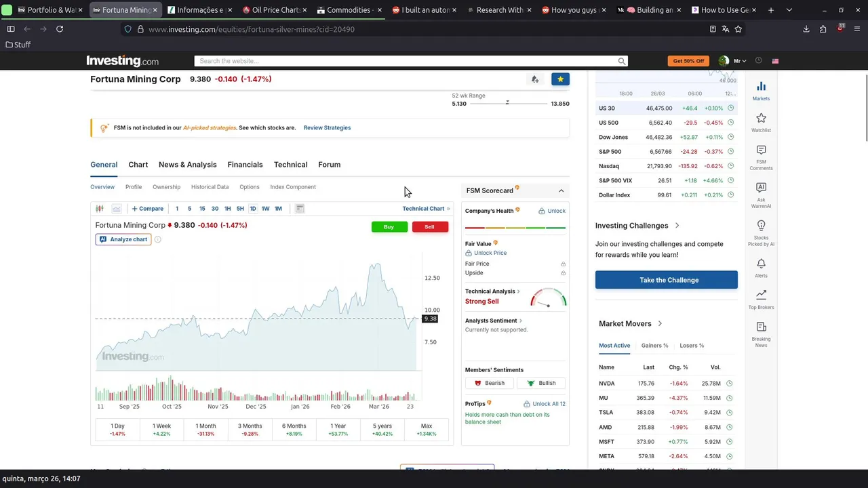This screenshot has width=868, height=488.
Task: Click the red Sell button
Action: (430, 227)
